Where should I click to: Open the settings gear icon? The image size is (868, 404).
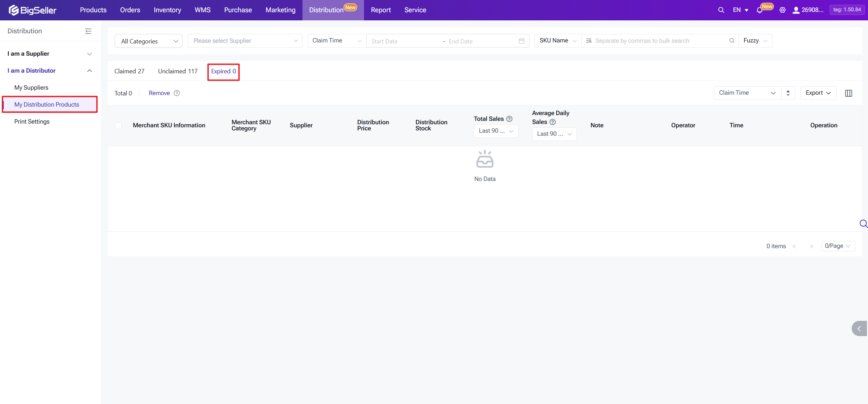point(782,10)
